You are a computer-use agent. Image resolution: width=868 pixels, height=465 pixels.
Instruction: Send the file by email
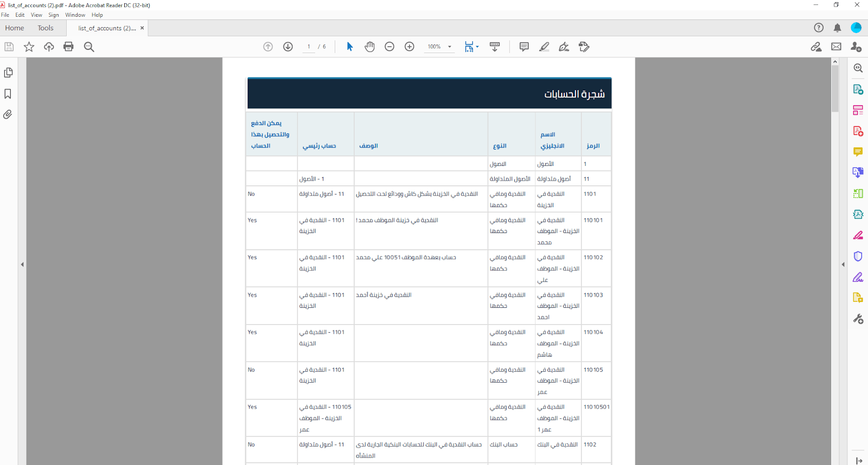836,47
